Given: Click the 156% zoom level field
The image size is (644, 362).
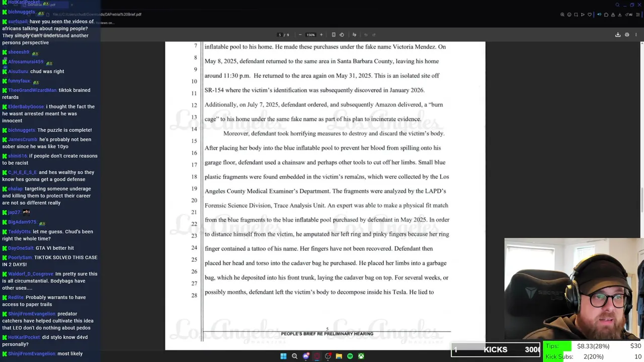Looking at the screenshot, I should pos(310,35).
